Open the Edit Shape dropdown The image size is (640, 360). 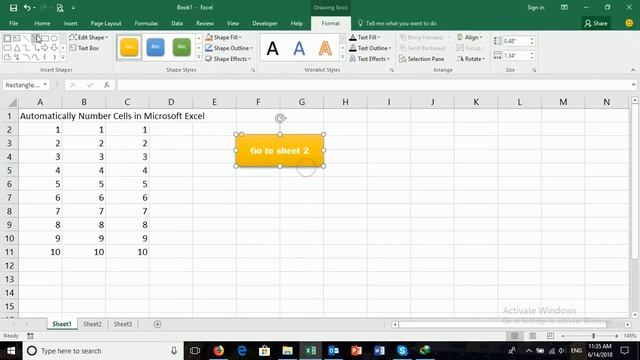click(89, 38)
